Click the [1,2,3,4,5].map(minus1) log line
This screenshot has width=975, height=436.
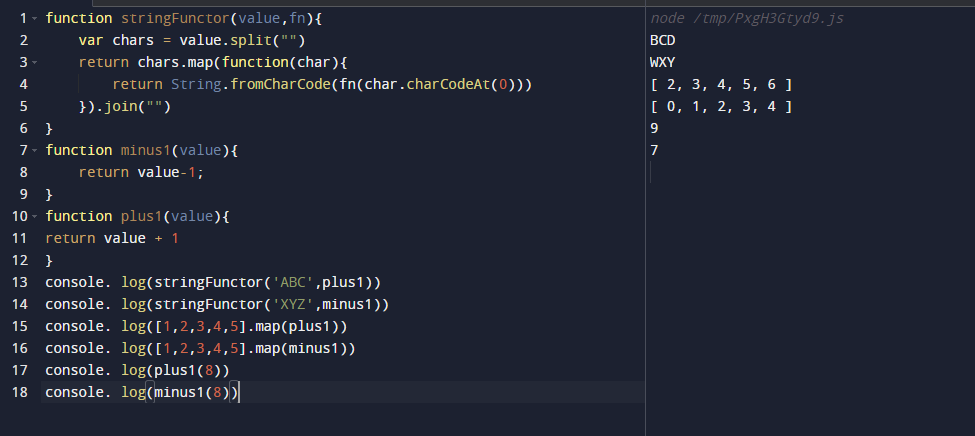pos(200,348)
